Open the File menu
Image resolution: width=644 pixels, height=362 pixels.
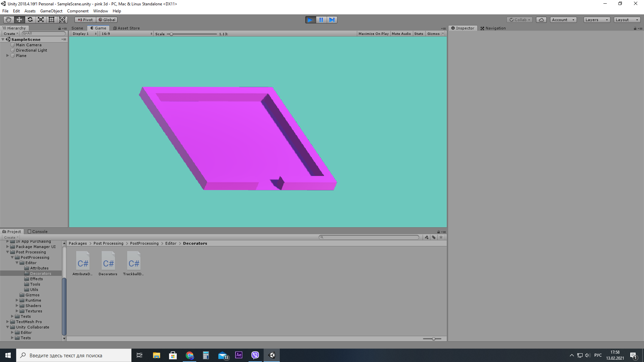click(x=5, y=11)
